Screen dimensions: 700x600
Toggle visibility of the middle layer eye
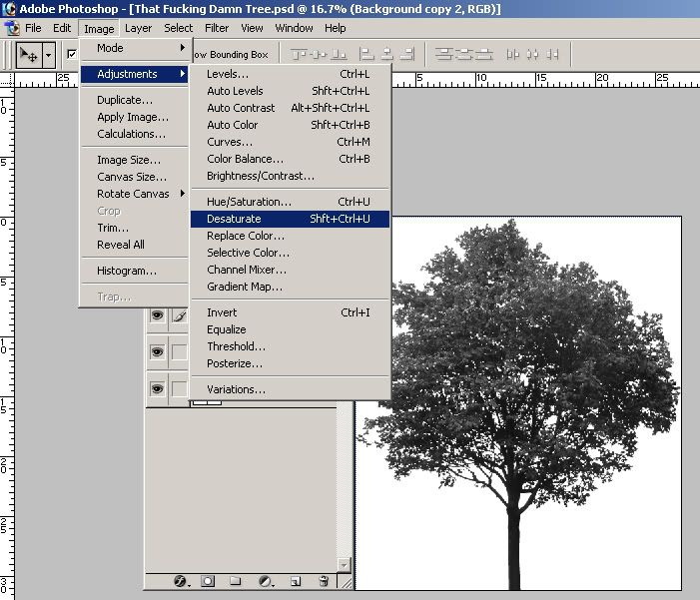point(157,351)
